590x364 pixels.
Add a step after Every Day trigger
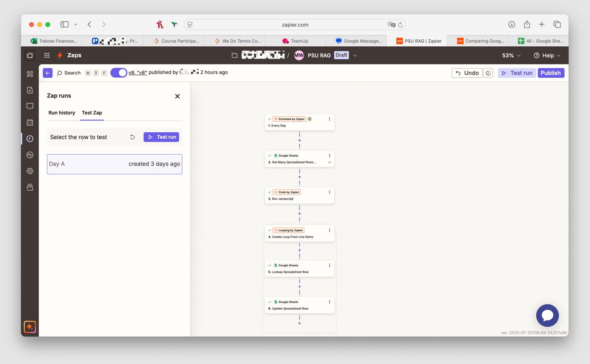(x=299, y=140)
